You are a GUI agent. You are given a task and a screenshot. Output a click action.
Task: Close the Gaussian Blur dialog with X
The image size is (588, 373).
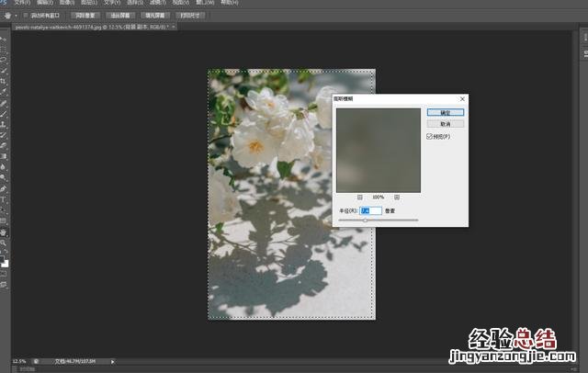click(x=462, y=98)
